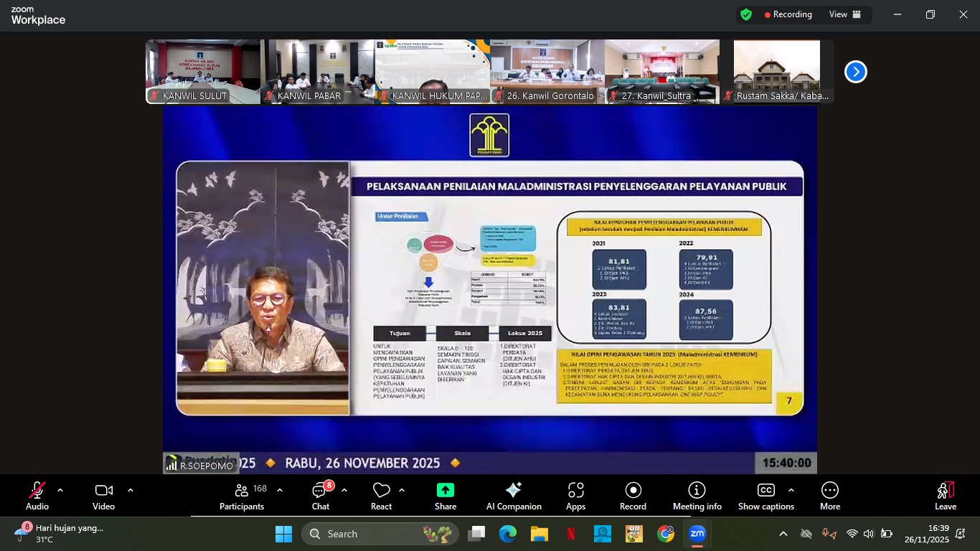Image resolution: width=980 pixels, height=551 pixels.
Task: Launch the AI Companion
Action: point(514,495)
